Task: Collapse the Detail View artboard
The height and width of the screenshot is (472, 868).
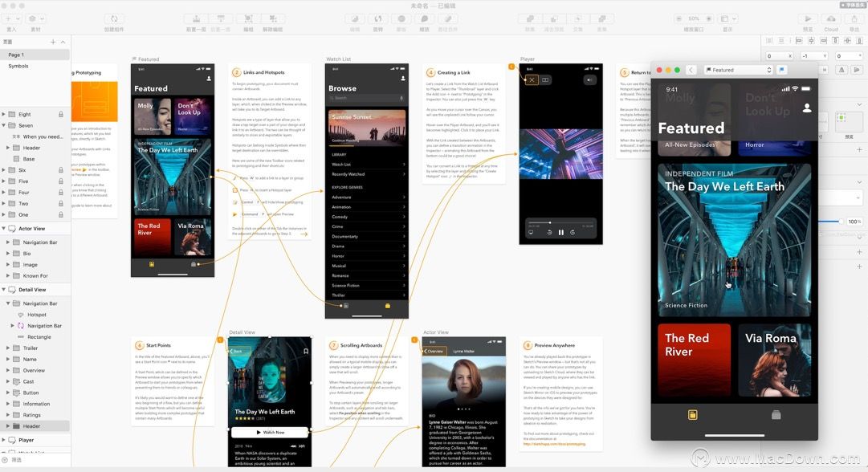Action: (x=4, y=290)
